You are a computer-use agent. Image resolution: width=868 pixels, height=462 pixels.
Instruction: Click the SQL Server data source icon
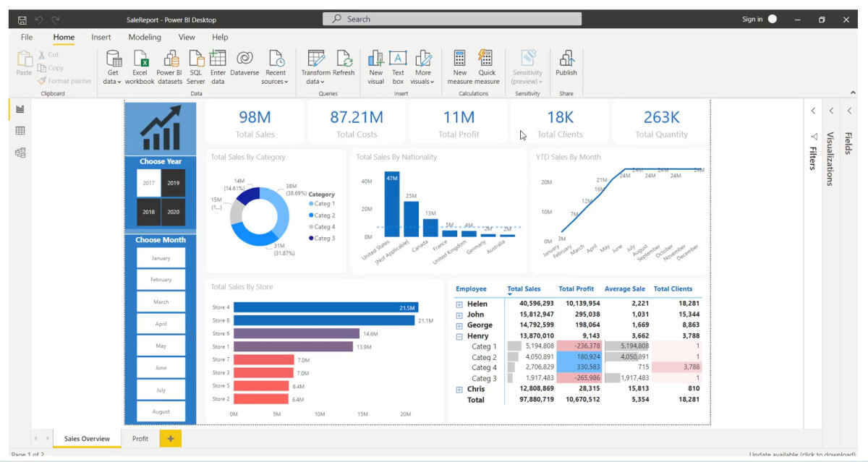[195, 65]
